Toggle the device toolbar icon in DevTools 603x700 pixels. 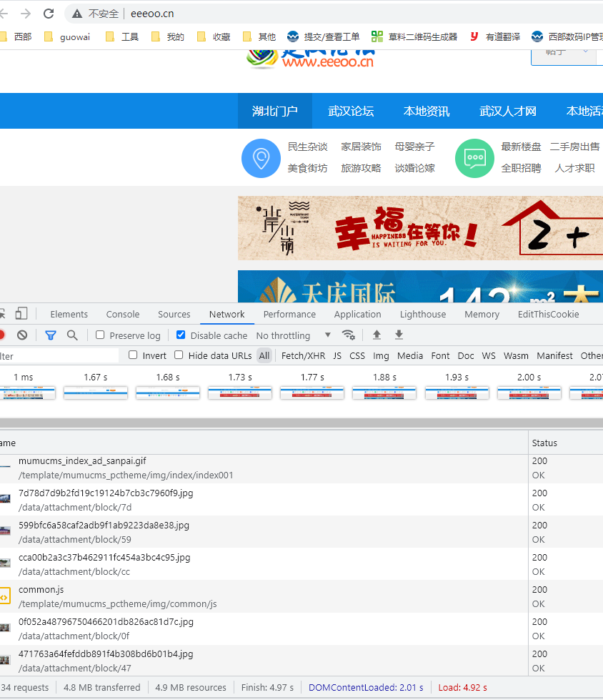(21, 314)
